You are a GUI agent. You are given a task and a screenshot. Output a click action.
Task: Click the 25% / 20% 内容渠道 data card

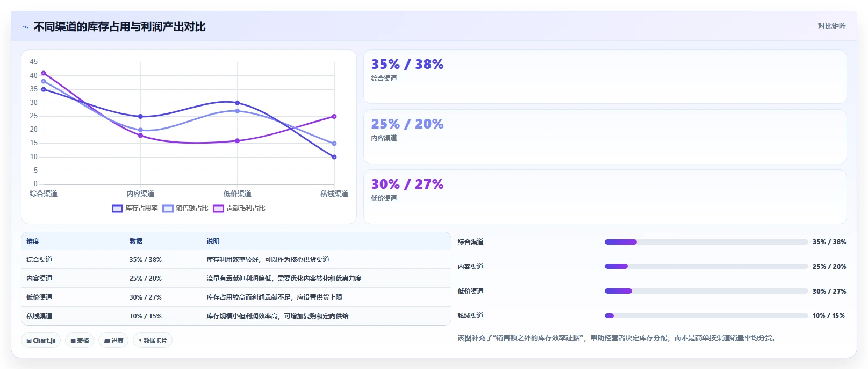[x=605, y=137]
